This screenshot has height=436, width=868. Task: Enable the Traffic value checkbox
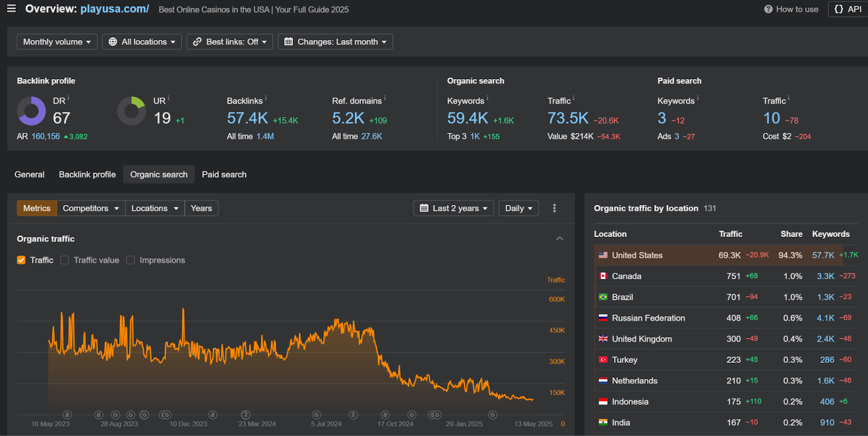65,260
